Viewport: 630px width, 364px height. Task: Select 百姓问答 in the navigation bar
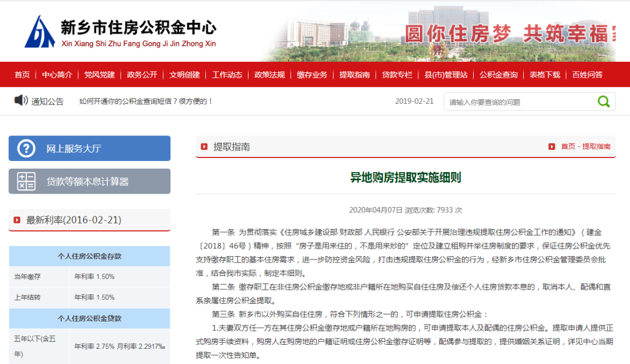coord(587,75)
